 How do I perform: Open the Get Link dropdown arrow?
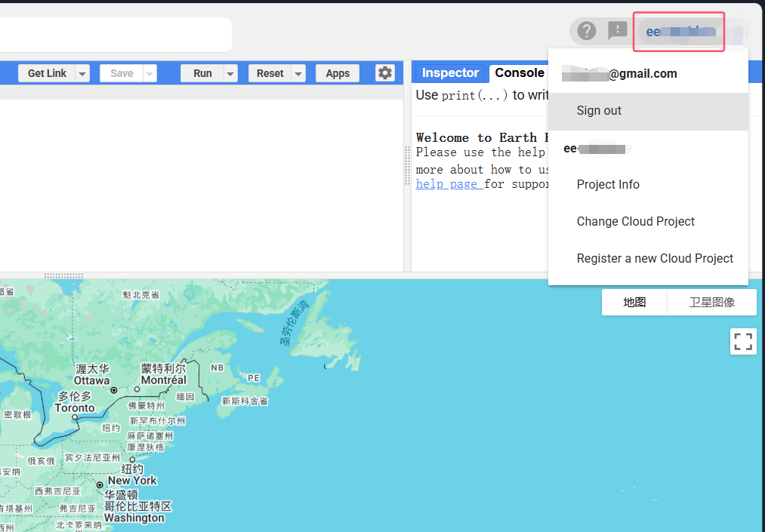pyautogui.click(x=81, y=72)
